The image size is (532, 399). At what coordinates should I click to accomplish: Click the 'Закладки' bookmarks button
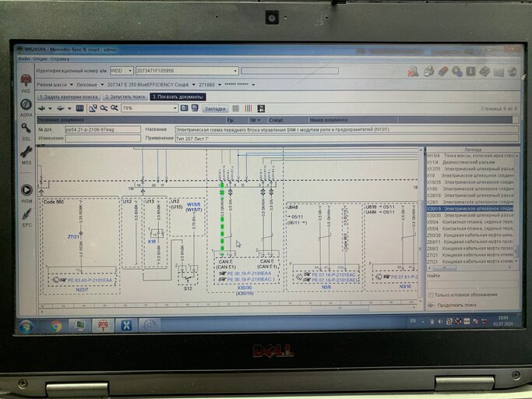pos(215,108)
